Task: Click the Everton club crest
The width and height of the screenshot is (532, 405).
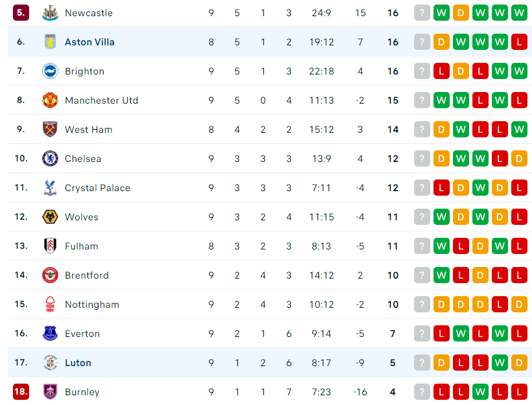Action: click(x=50, y=334)
